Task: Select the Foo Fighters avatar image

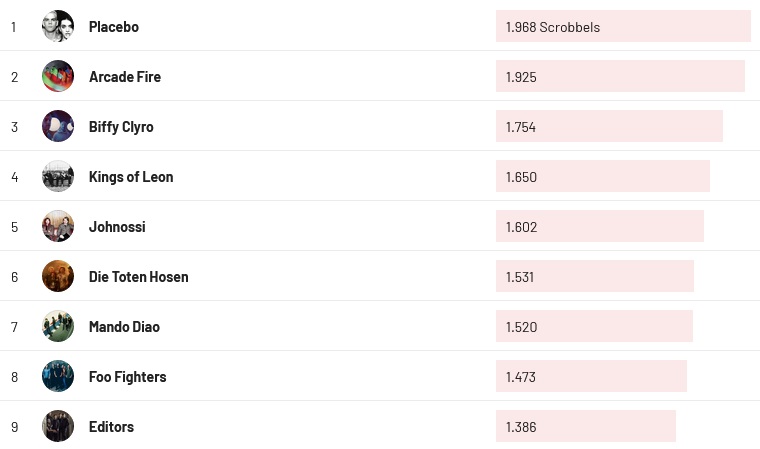Action: tap(58, 377)
